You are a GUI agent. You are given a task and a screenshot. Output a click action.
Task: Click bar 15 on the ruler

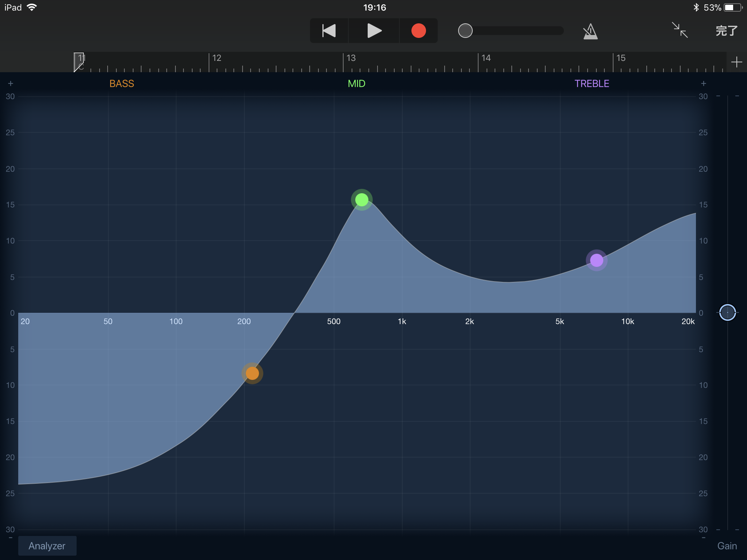pos(621,58)
